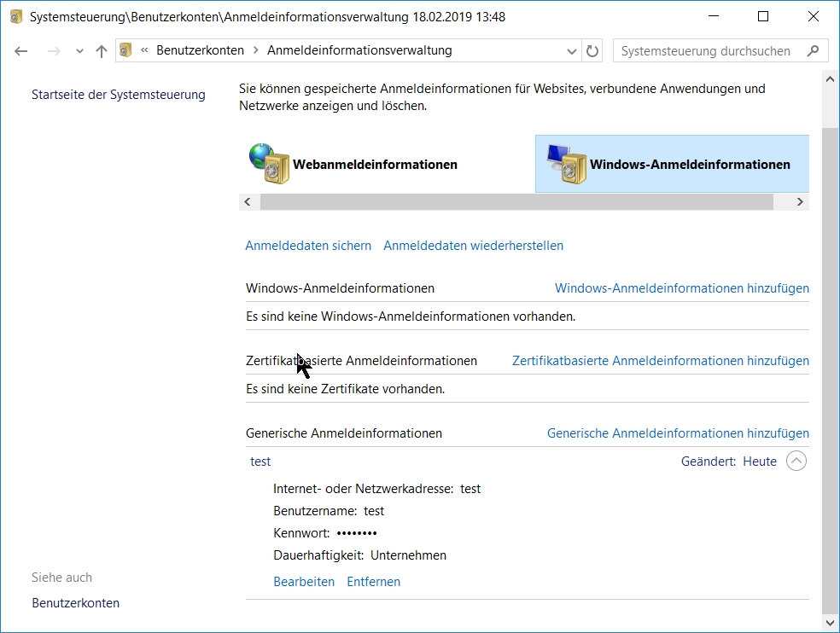Click the Refresh button in address bar
Viewport: 840px width, 633px height.
point(592,51)
